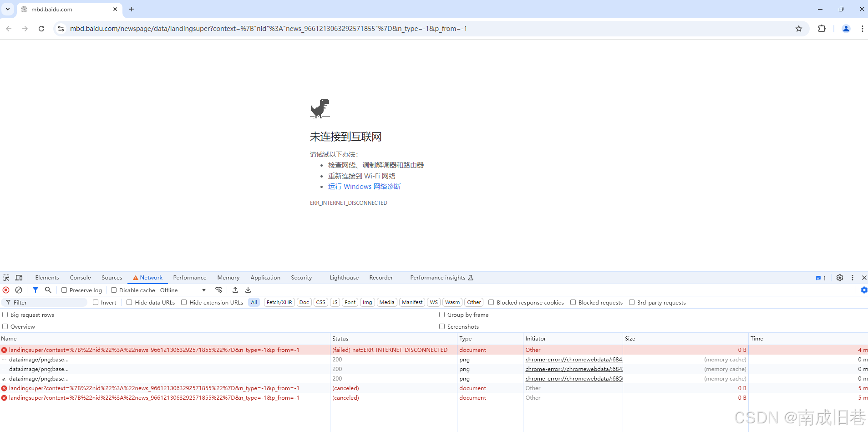Switch to the Console tab
The height and width of the screenshot is (432, 868).
[80, 277]
